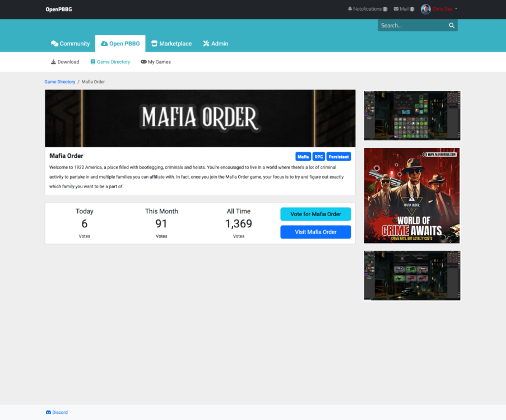Switch to the Open PBBG tab
Screen dimensions: 506x420
pyautogui.click(x=120, y=43)
